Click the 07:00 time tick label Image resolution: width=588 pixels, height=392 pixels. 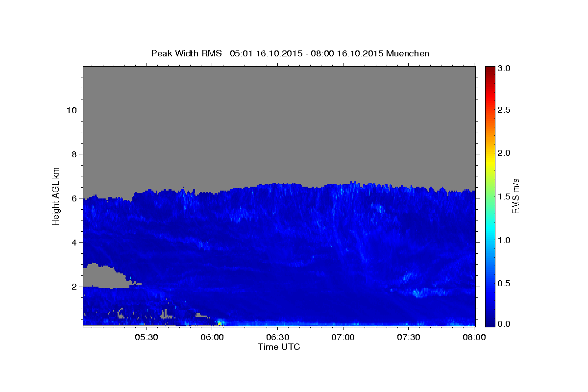point(343,337)
